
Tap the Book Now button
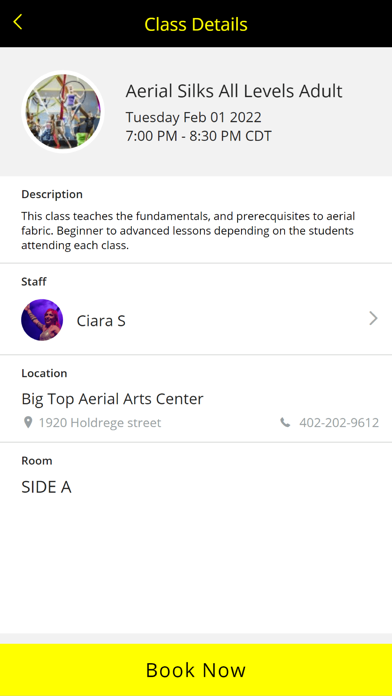(x=196, y=670)
